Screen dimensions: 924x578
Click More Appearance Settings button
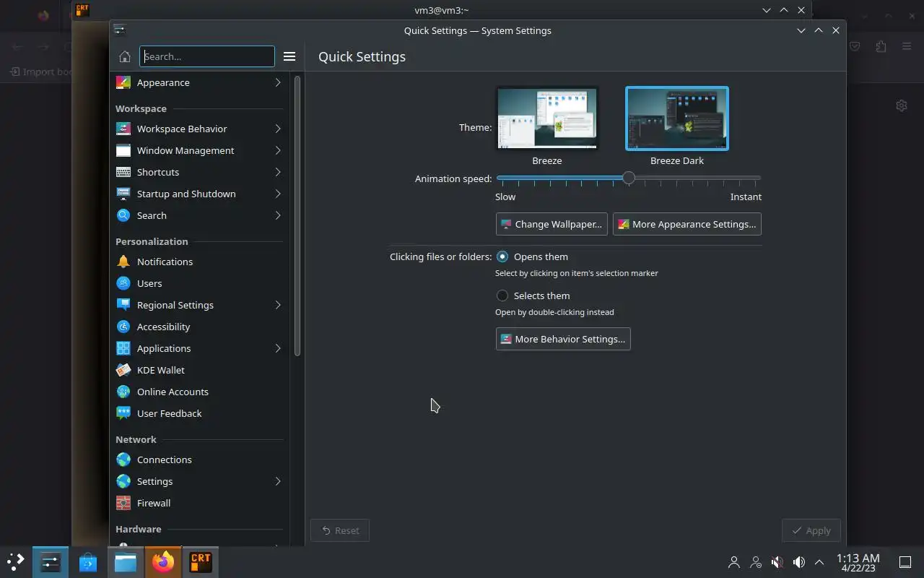coord(687,224)
